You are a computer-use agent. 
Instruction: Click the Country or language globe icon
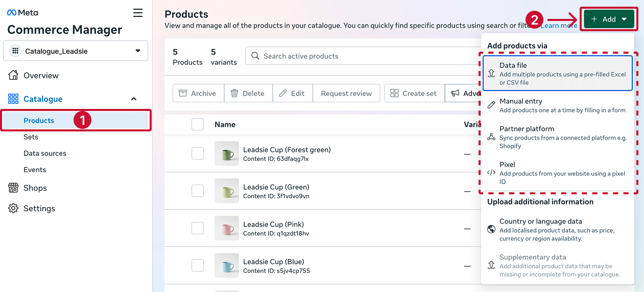pos(491,229)
